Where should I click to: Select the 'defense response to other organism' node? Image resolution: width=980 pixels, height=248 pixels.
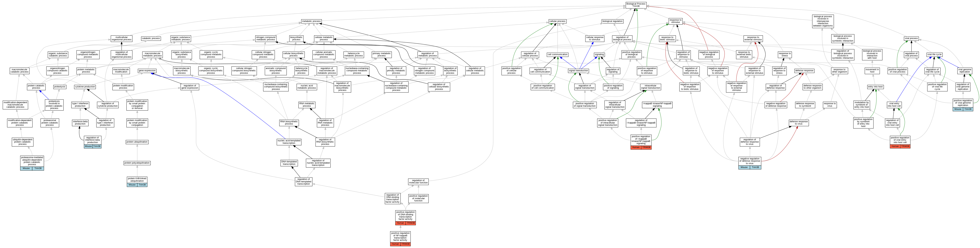coord(812,87)
